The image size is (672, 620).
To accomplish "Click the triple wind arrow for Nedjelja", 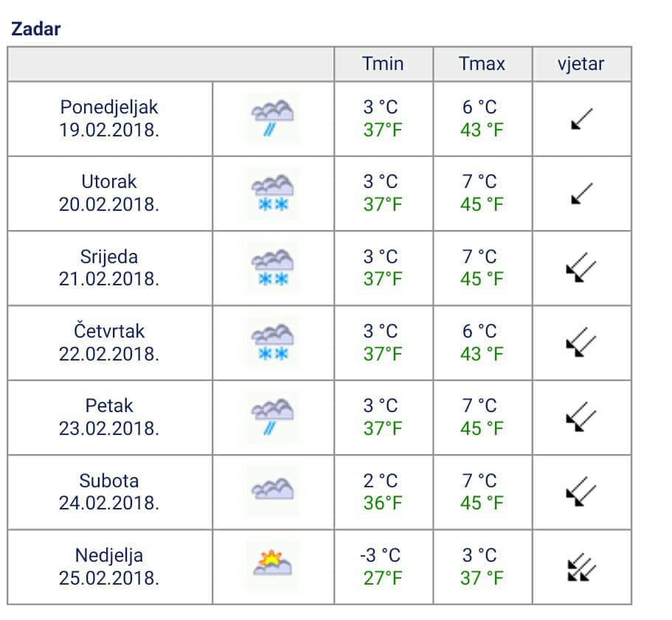I will pyautogui.click(x=581, y=567).
